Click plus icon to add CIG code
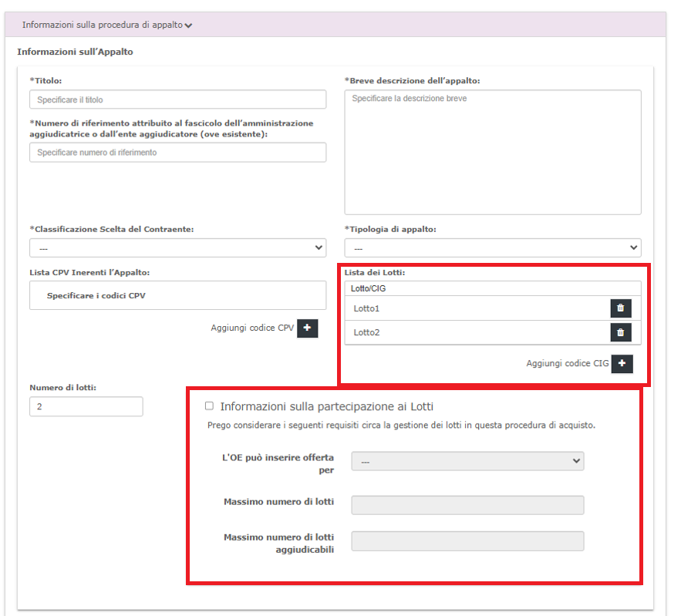 pyautogui.click(x=622, y=364)
